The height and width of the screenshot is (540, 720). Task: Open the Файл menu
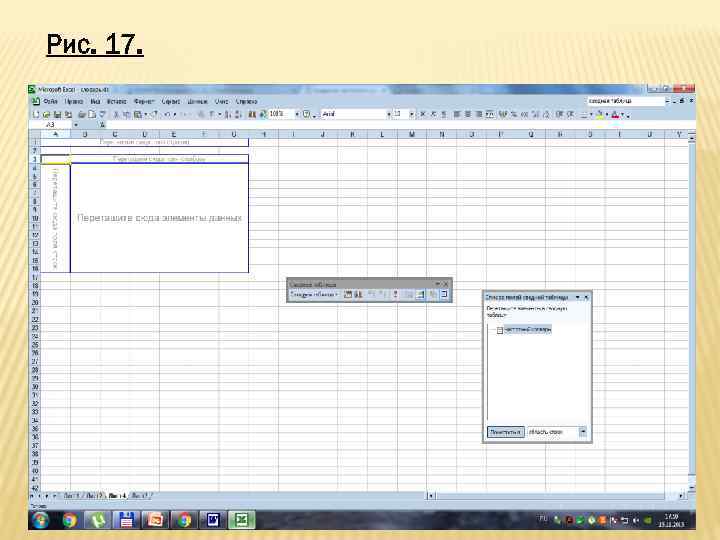(51, 101)
